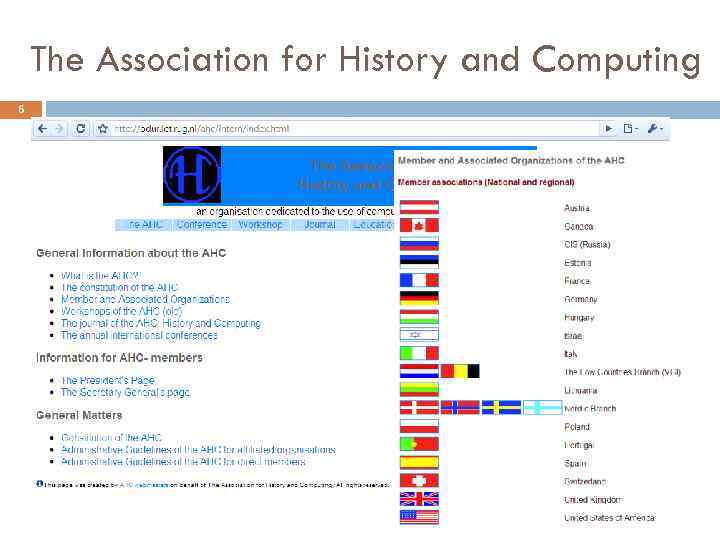Image resolution: width=720 pixels, height=540 pixels.
Task: Click the Germany country label
Action: click(x=581, y=299)
